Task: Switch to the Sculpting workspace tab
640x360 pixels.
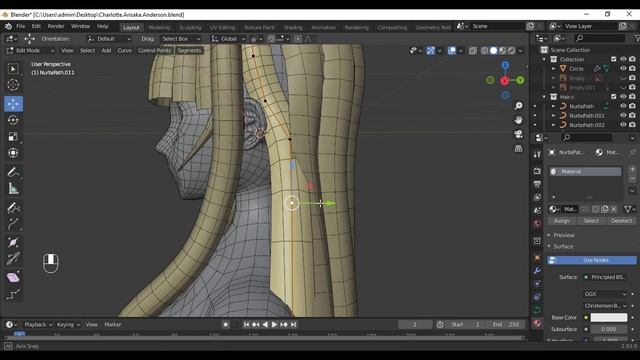Action: click(190, 27)
